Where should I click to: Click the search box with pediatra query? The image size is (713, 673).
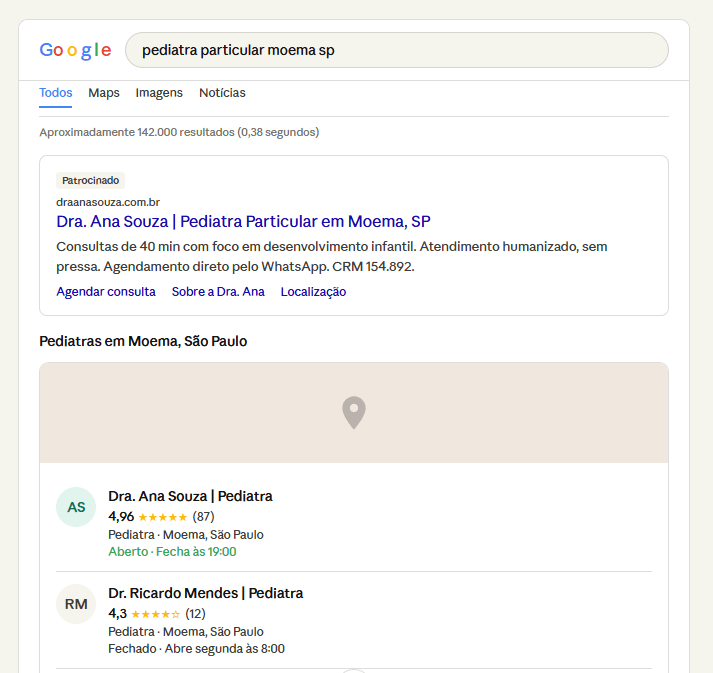[397, 50]
